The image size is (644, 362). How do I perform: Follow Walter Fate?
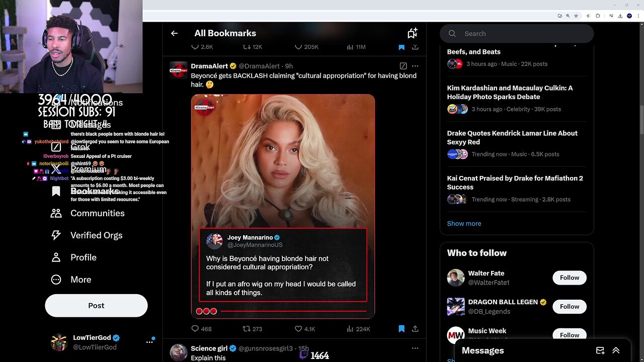[570, 278]
